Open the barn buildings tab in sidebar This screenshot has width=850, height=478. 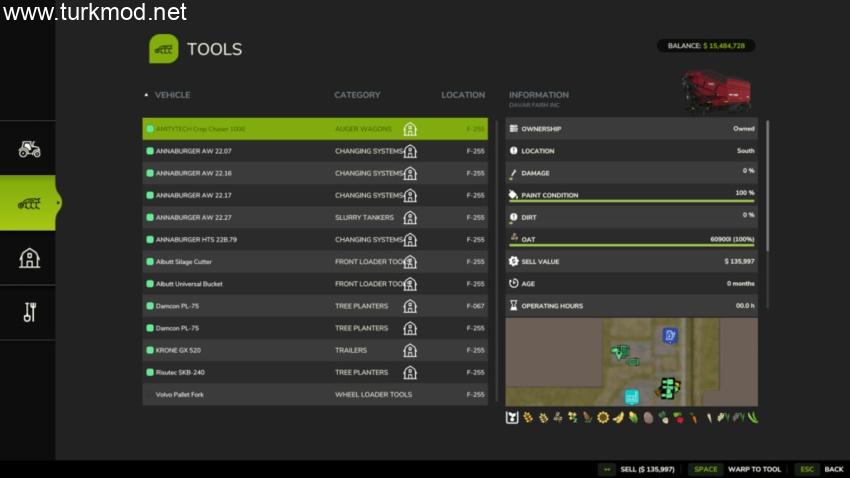click(x=29, y=258)
